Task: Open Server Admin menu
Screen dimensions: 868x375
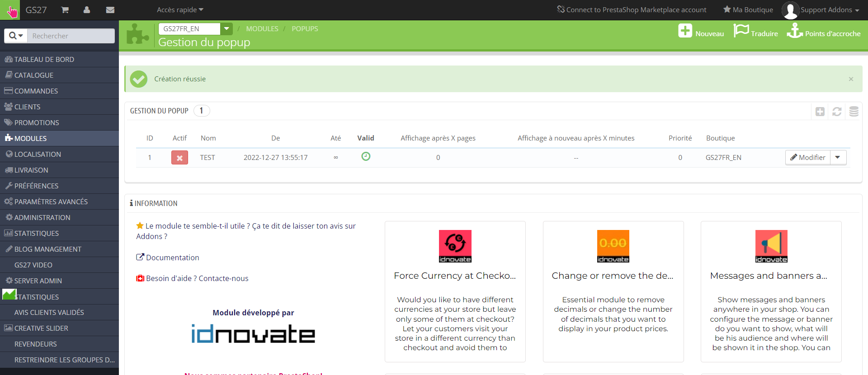Action: pyautogui.click(x=59, y=281)
